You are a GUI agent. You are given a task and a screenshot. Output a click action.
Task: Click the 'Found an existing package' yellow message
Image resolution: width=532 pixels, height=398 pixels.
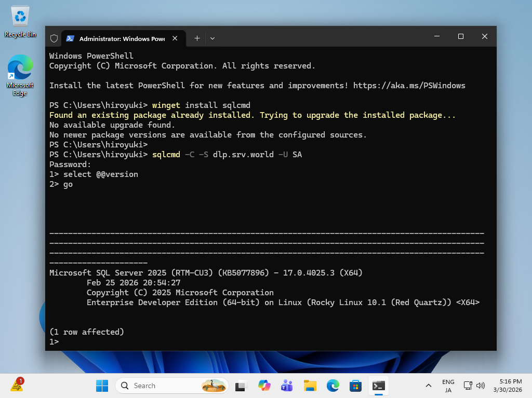point(252,115)
